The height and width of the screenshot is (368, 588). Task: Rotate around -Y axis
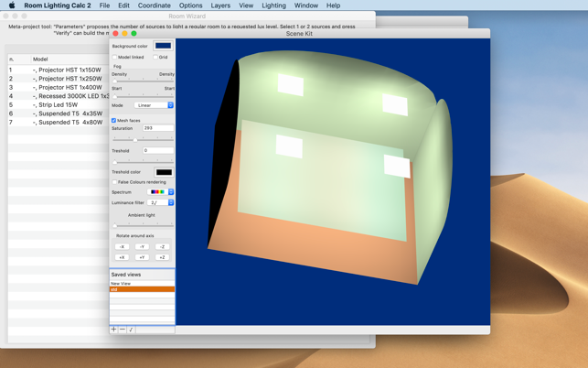(142, 247)
